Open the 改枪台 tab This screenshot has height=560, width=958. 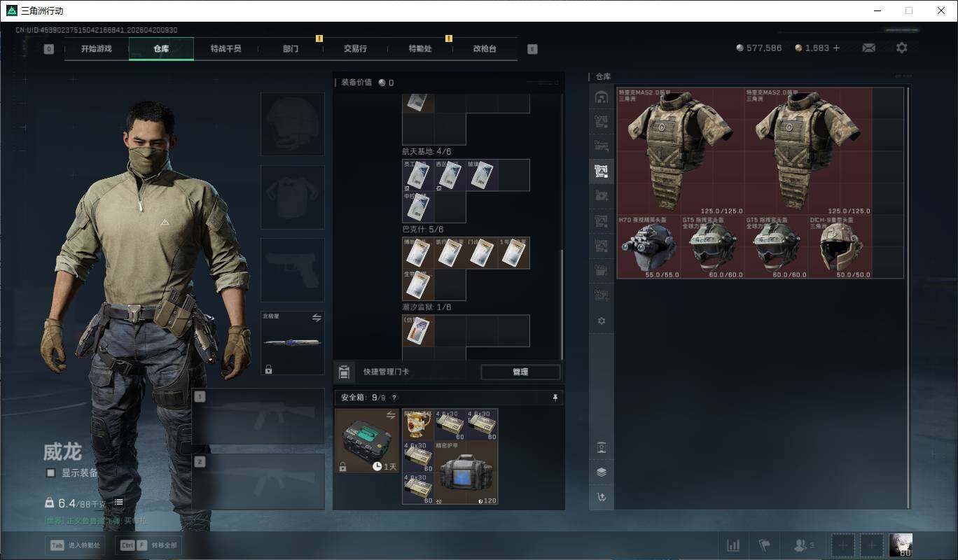pyautogui.click(x=485, y=49)
